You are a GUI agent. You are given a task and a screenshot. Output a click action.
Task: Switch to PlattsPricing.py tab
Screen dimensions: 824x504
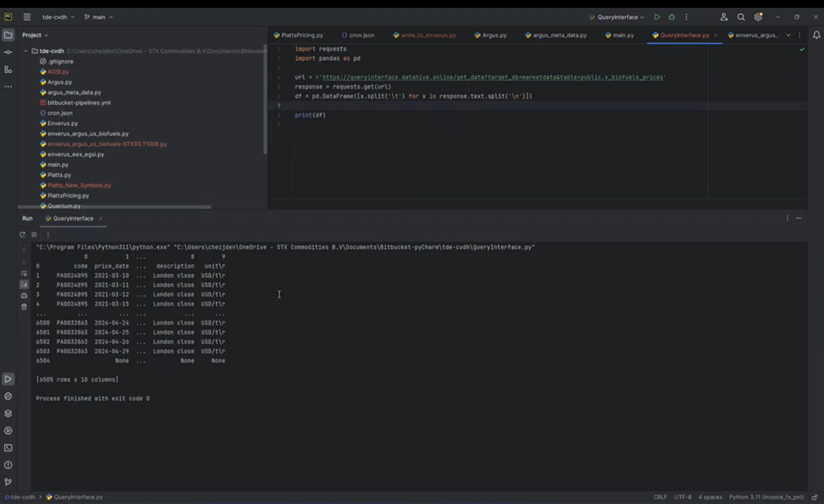click(x=298, y=35)
